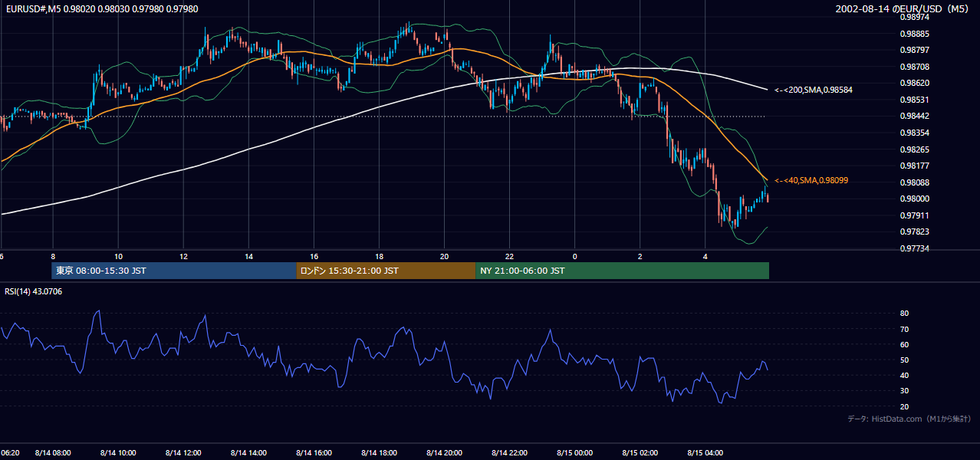Viewport: 980px width, 460px height.
Task: Click RSI axis level 30
Action: click(905, 391)
